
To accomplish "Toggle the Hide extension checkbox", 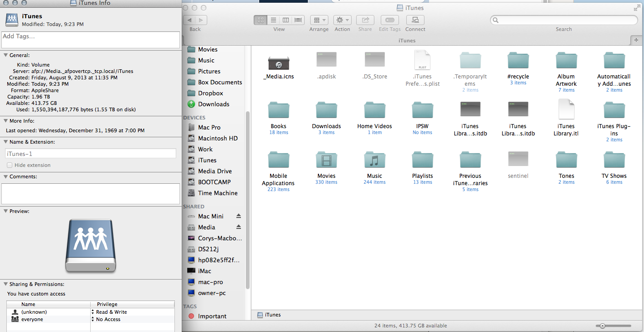I will [10, 165].
